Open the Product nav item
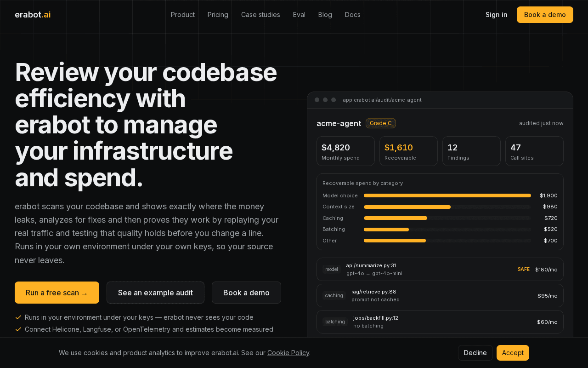This screenshot has width=588, height=368. click(x=183, y=15)
